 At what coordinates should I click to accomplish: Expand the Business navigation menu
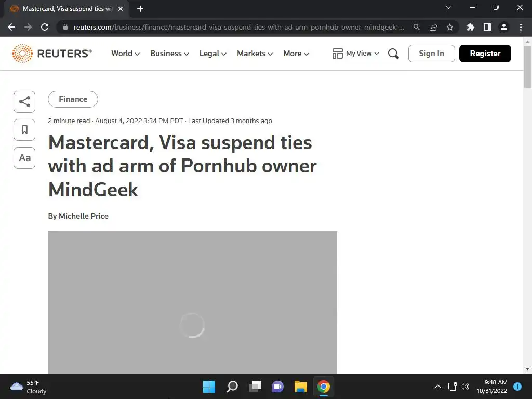point(170,54)
